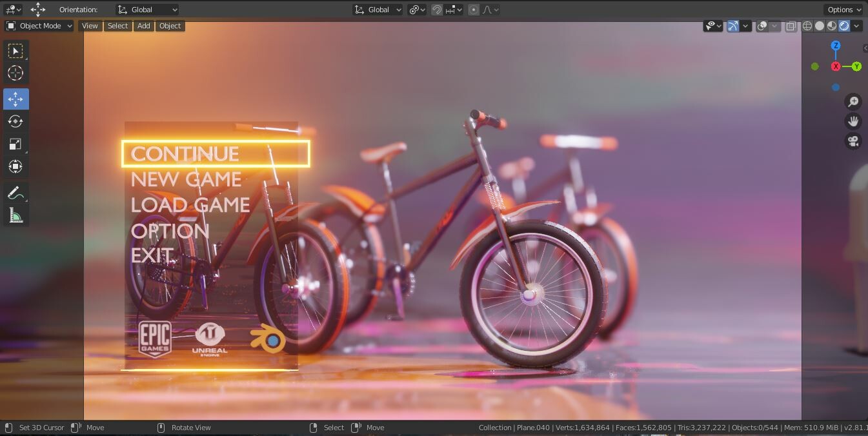Click the green Y axis on the navigation gizmo
Viewport: 868px width, 436px height.
856,66
